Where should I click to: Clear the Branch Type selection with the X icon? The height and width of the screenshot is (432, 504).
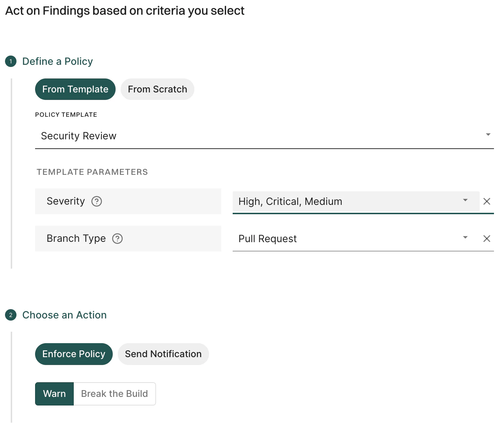tap(487, 238)
